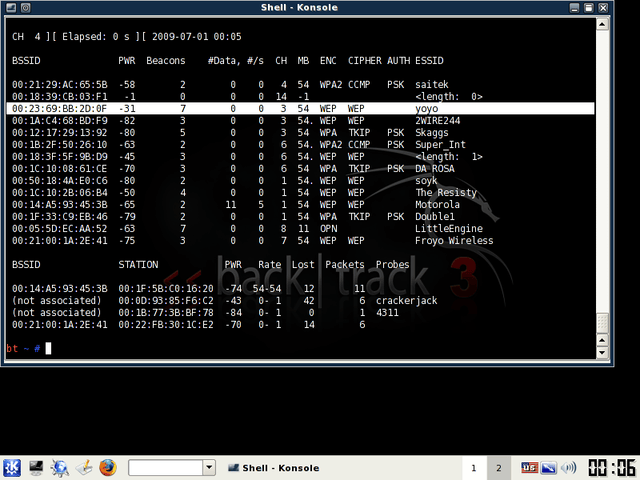Click the taskbar digital clock
640x480 pixels.
612,468
